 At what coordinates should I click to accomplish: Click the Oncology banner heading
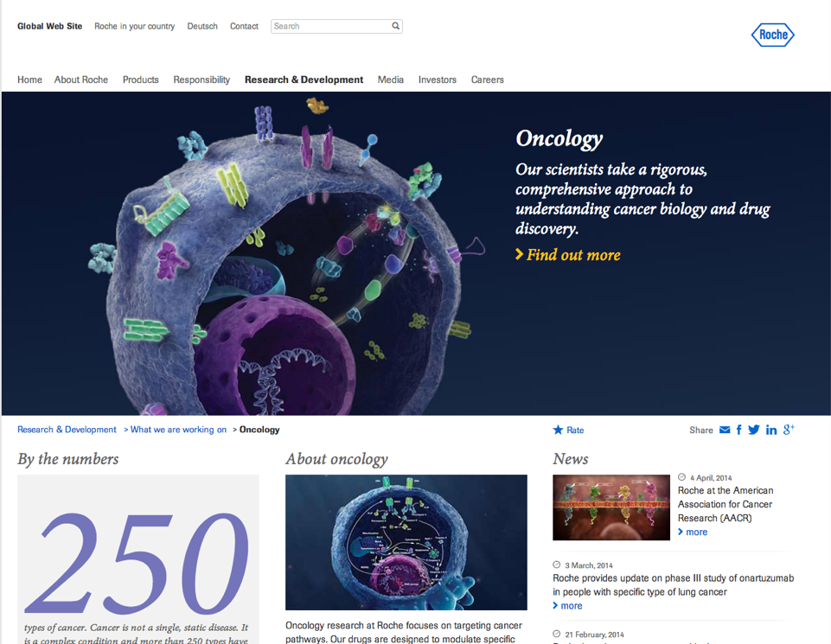pos(559,139)
